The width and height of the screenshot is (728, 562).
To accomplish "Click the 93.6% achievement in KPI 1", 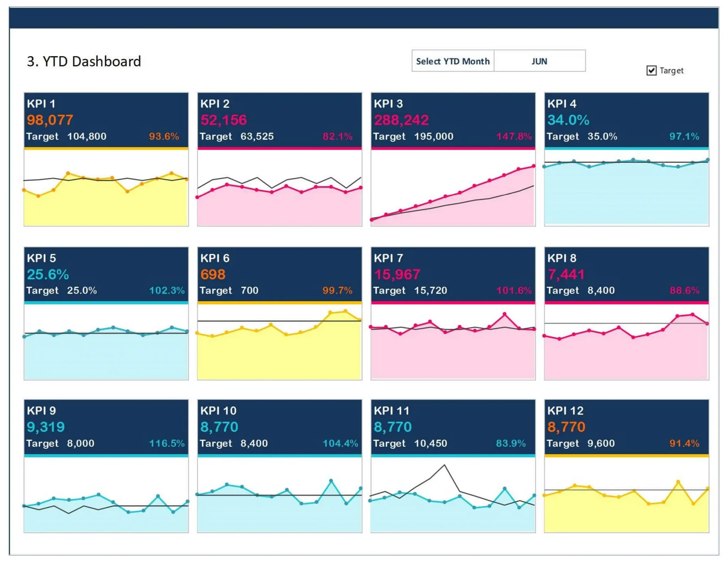I will (x=164, y=136).
